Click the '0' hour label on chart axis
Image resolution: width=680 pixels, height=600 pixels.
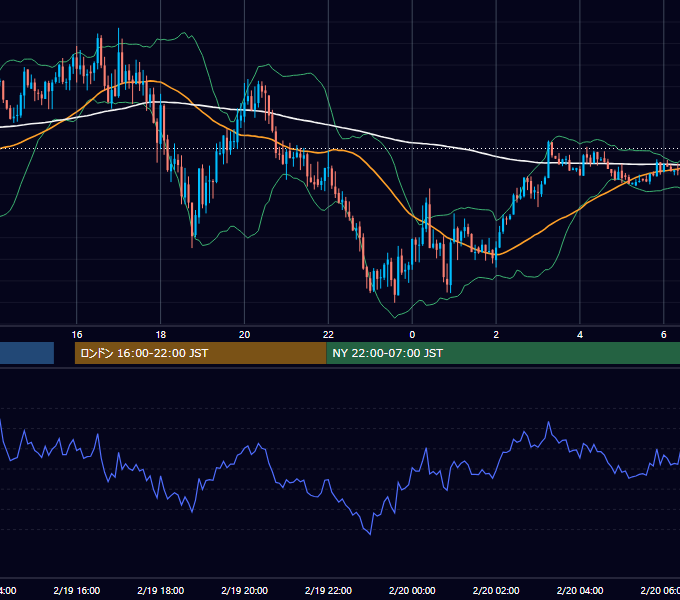point(412,334)
